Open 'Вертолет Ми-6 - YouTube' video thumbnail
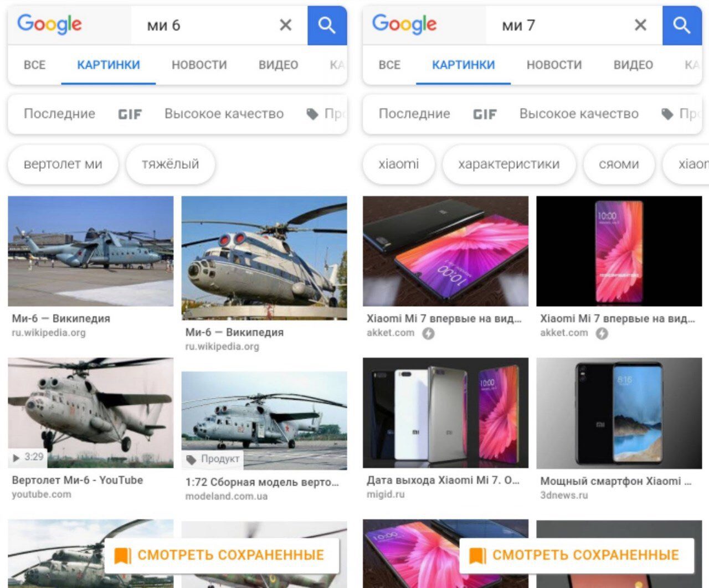 pyautogui.click(x=90, y=412)
